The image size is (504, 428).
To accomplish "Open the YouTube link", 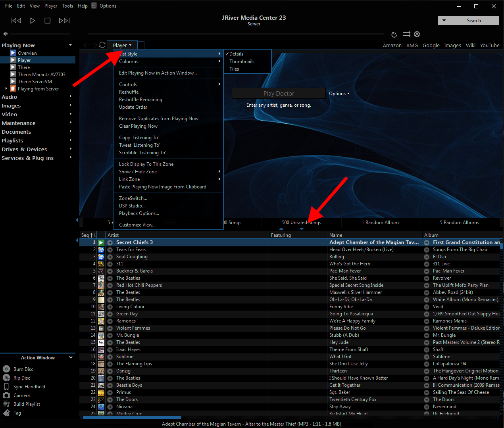I will tap(490, 46).
